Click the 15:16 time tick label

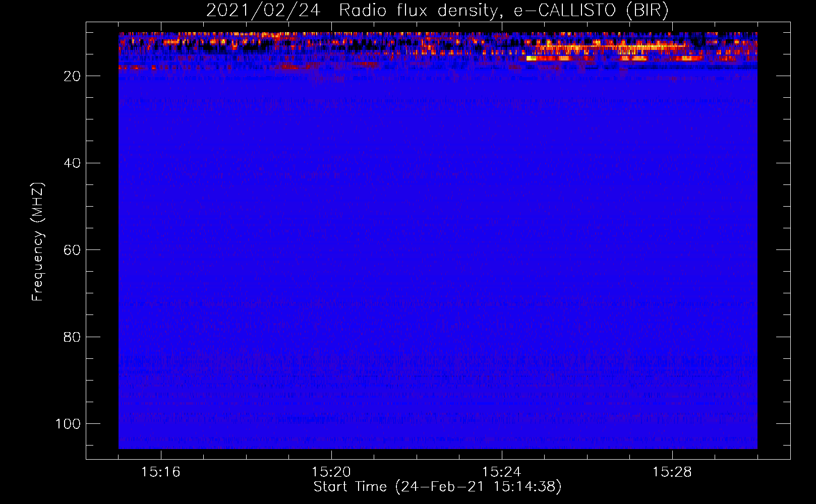coord(161,472)
